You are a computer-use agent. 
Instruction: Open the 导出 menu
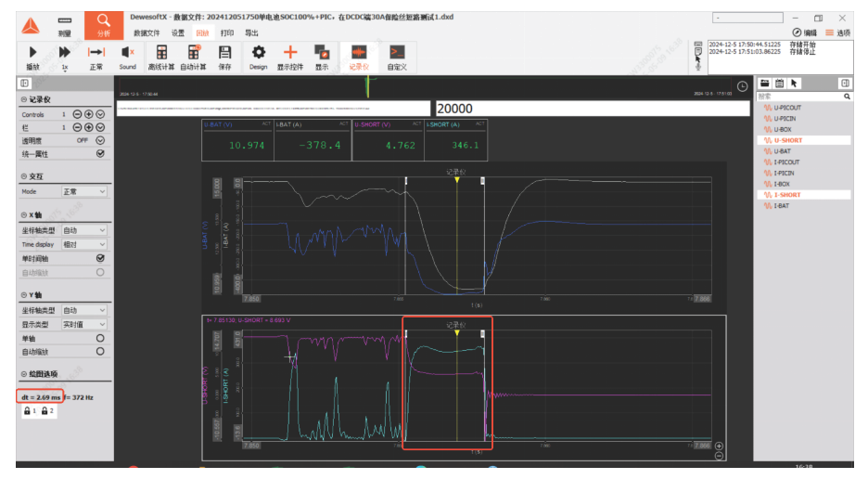251,33
